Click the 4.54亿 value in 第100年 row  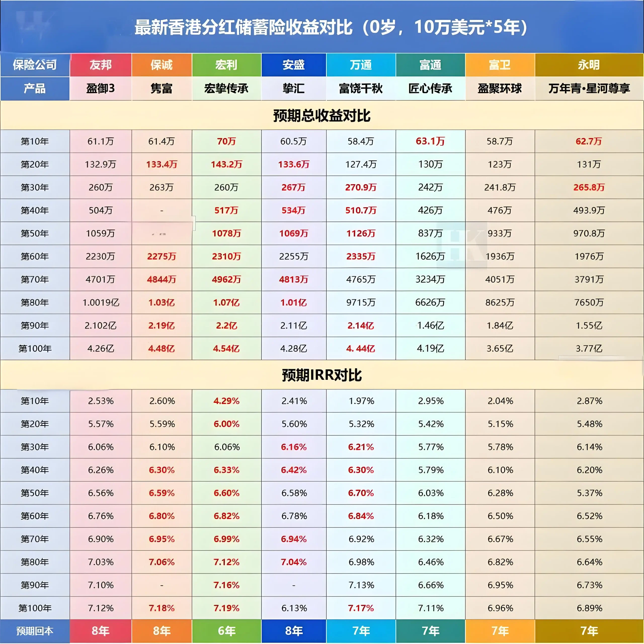226,349
